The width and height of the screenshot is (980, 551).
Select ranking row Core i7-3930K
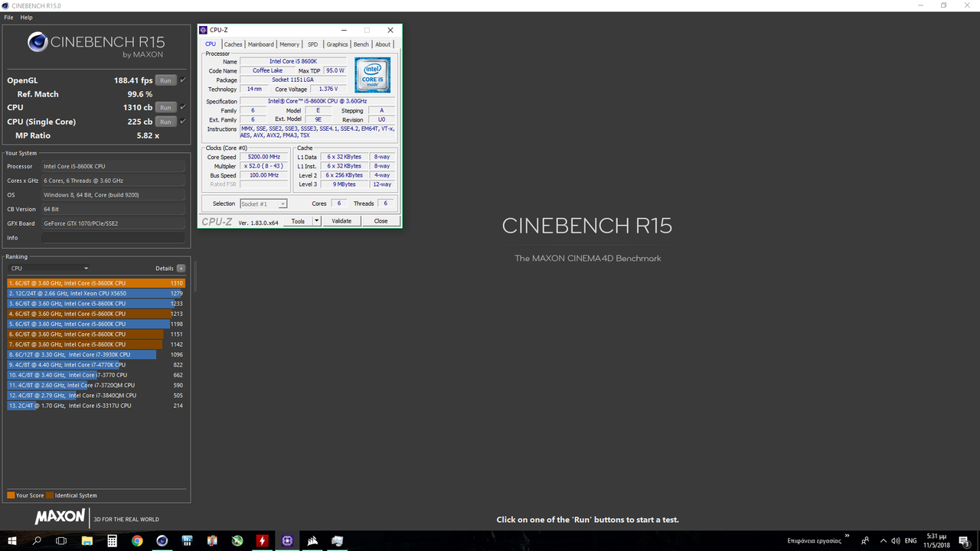(96, 354)
